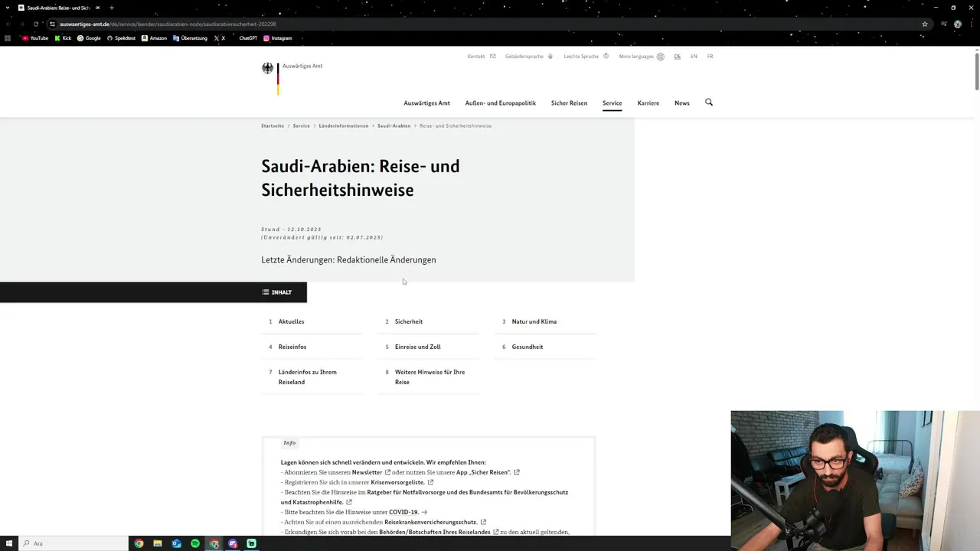Open the Service menu item
This screenshot has width=980, height=551.
point(612,103)
